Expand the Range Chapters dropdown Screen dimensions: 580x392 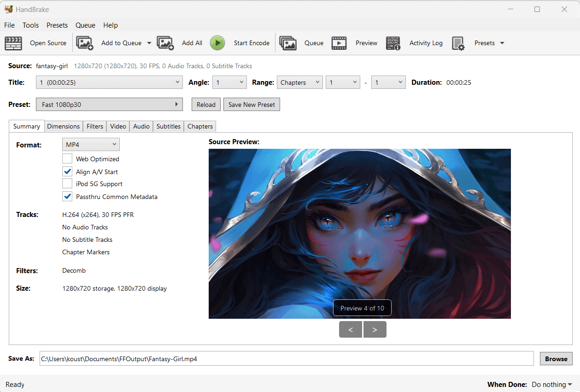coord(299,82)
